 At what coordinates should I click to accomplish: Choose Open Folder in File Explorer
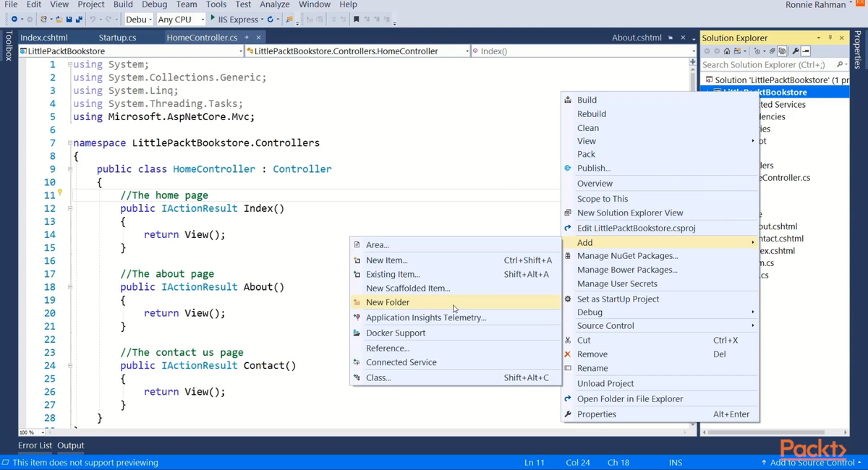tap(660, 398)
